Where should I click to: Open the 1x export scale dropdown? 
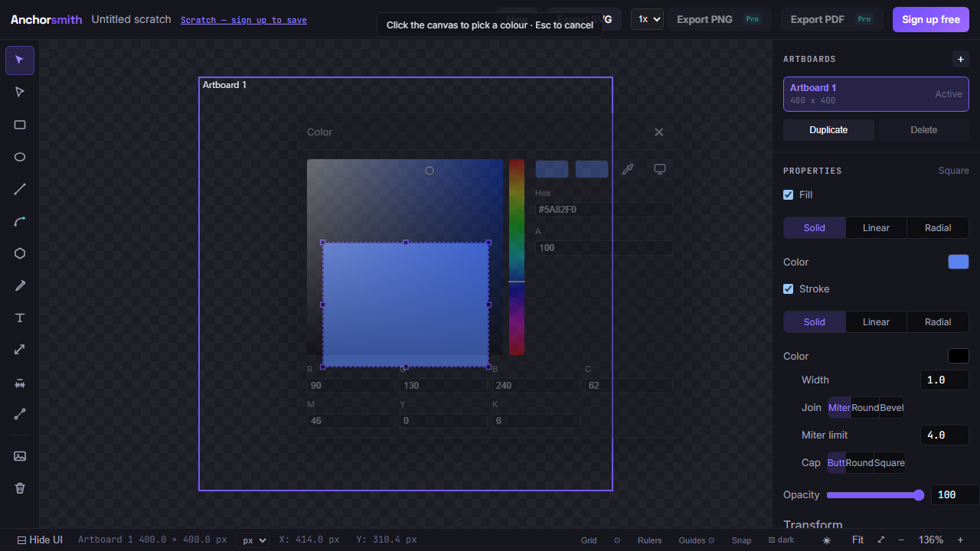pyautogui.click(x=647, y=19)
